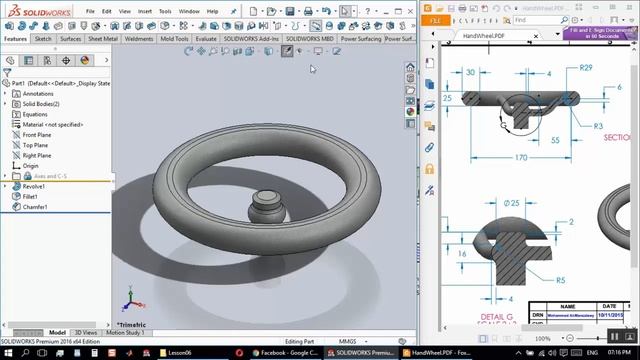Viewport: 640px width, 360px height.
Task: Click the Windows Start button
Action: pyautogui.click(x=8, y=353)
